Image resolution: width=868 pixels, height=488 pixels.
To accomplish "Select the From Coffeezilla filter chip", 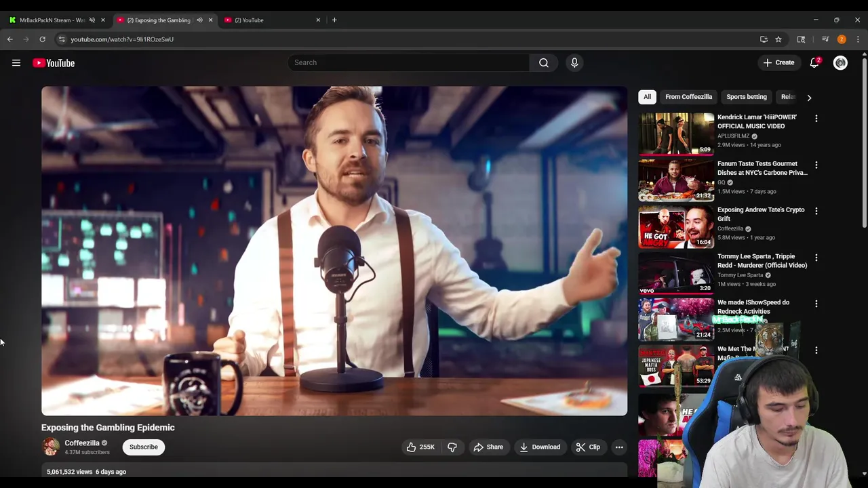I will (x=688, y=97).
